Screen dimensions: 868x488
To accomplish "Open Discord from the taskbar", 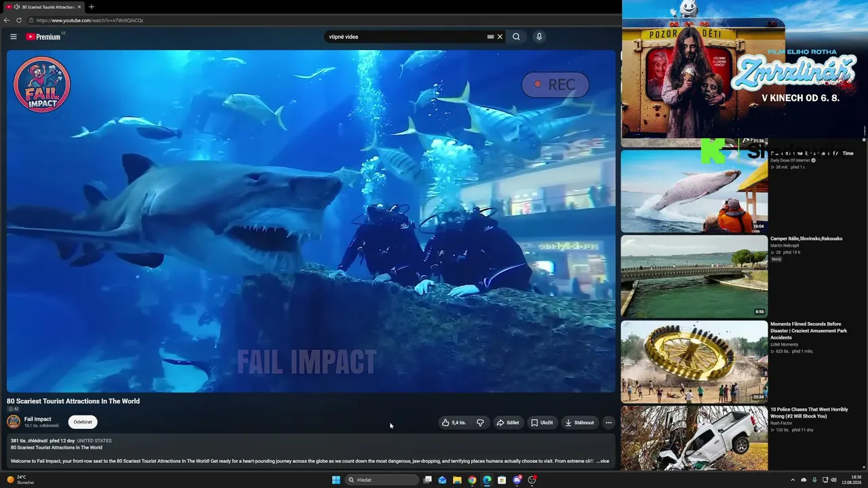I will [517, 480].
